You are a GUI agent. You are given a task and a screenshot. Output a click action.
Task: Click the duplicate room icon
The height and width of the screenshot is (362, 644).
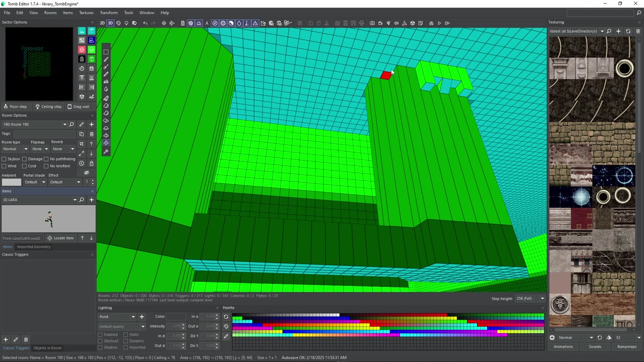(82, 134)
